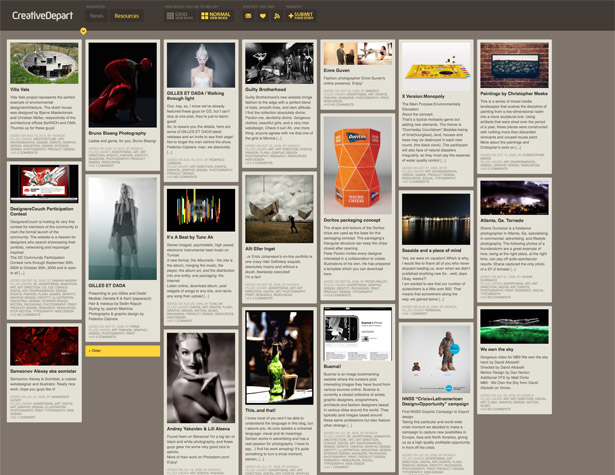This screenshot has width=615, height=475.
Task: Open the Bruno Bisang red figure photo
Action: pyautogui.click(x=123, y=85)
